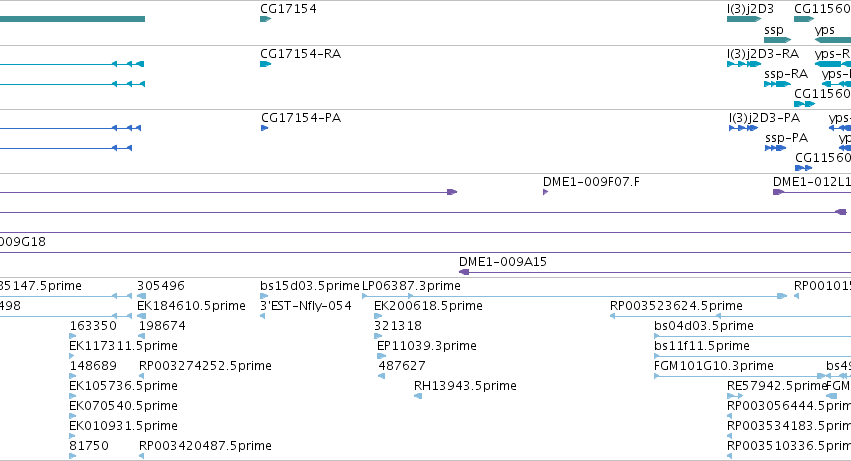Select the RH13943.5prime EST arrow
This screenshot has height=461, width=851.
point(418,396)
